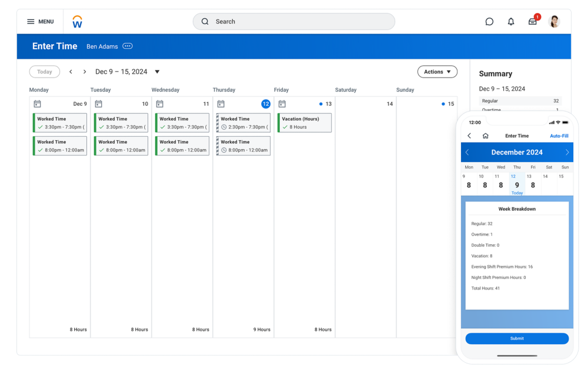Click the Today button
The height and width of the screenshot is (377, 588).
pos(45,72)
